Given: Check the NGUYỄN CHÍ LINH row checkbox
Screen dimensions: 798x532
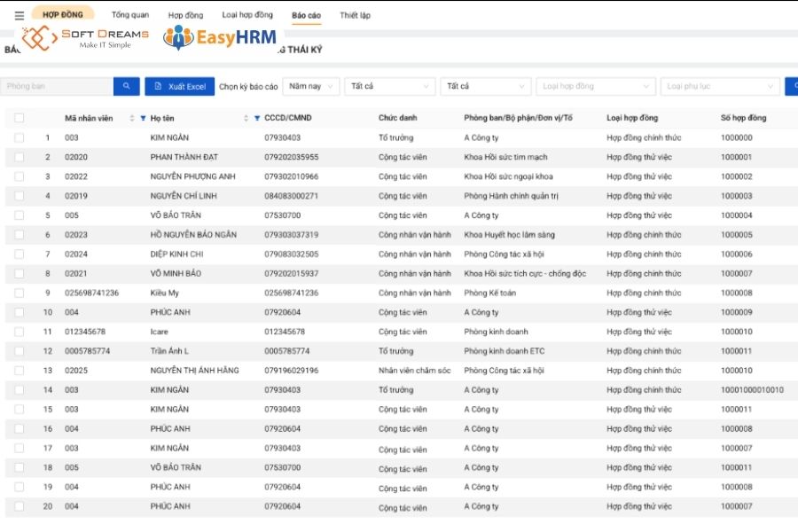Looking at the screenshot, I should [20, 195].
